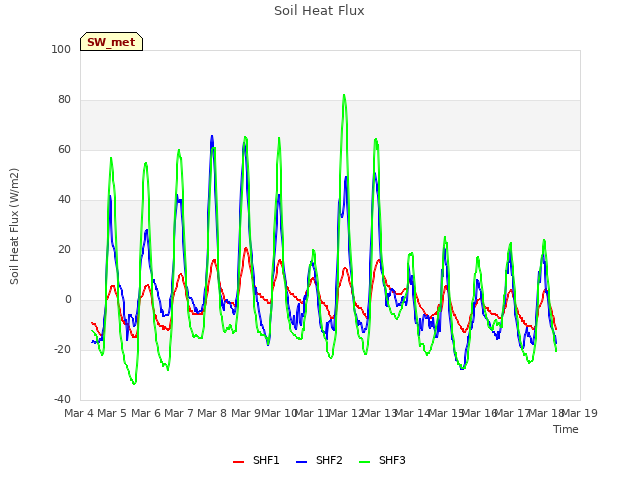Image resolution: width=640 pixels, height=480 pixels.
Task: Click the 60 y-axis tick label
Action: click(x=64, y=149)
